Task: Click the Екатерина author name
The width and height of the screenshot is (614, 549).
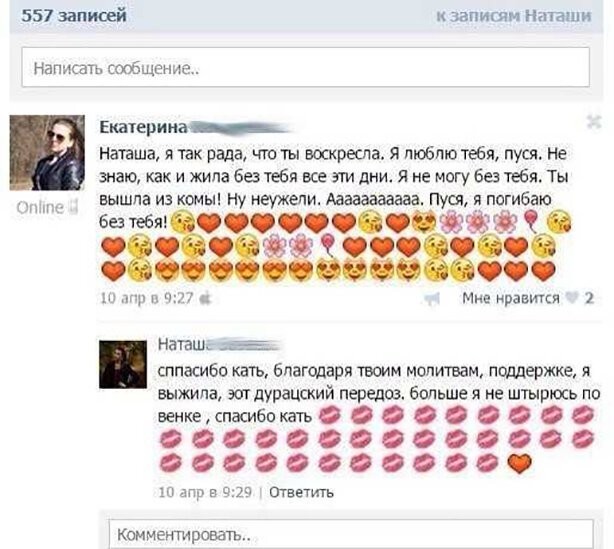Action: pyautogui.click(x=143, y=127)
